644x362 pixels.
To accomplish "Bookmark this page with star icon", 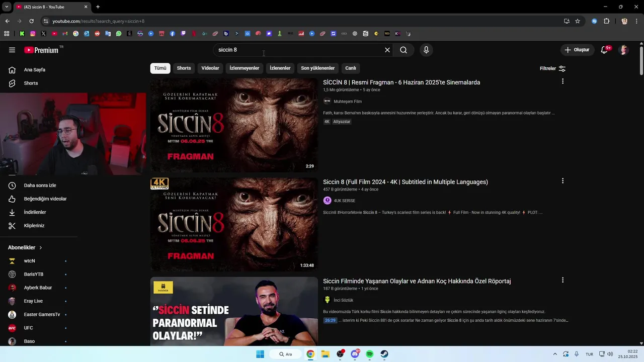I will [578, 21].
